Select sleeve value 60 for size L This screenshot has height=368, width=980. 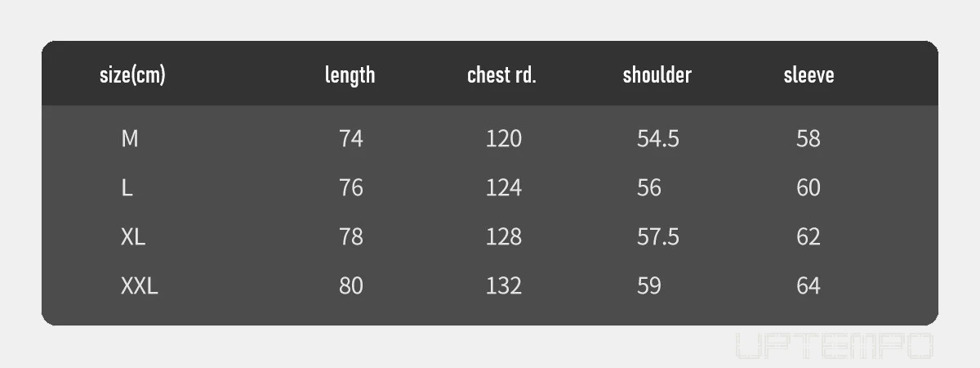(808, 188)
